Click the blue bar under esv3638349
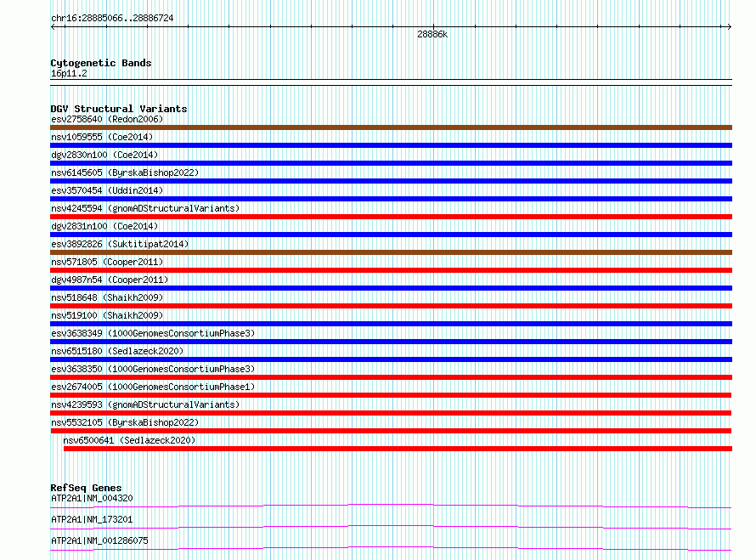Screen dimensions: 756x560 pos(391,342)
